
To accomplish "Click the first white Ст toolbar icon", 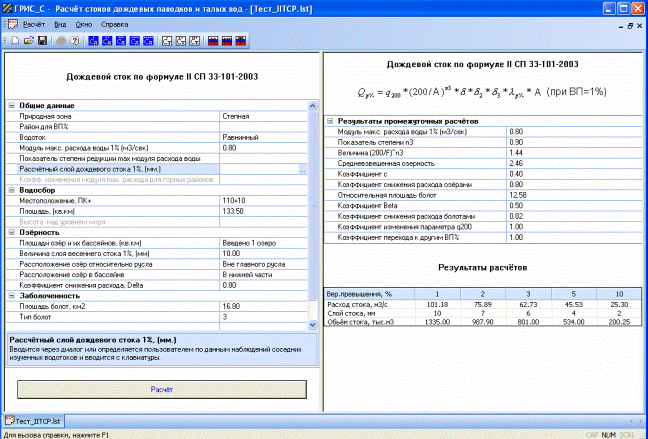I will (167, 41).
